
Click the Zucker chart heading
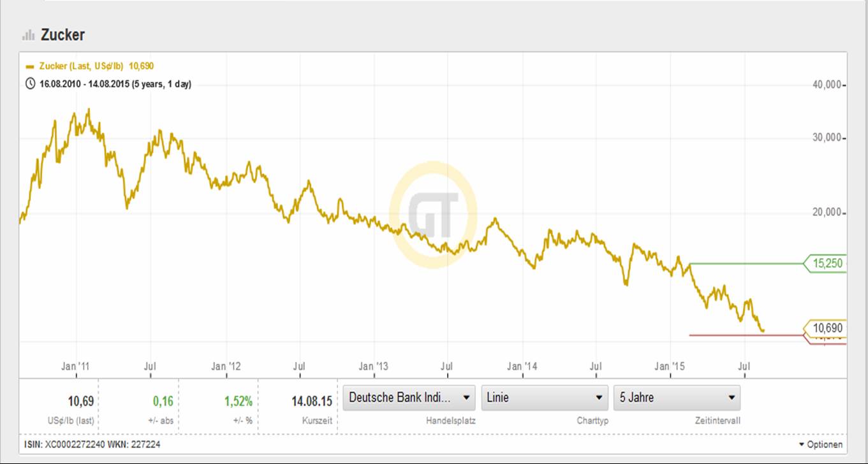[63, 35]
